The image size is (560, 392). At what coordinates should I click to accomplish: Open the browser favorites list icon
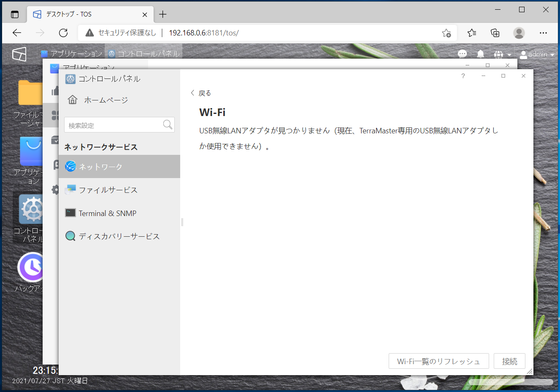(472, 33)
